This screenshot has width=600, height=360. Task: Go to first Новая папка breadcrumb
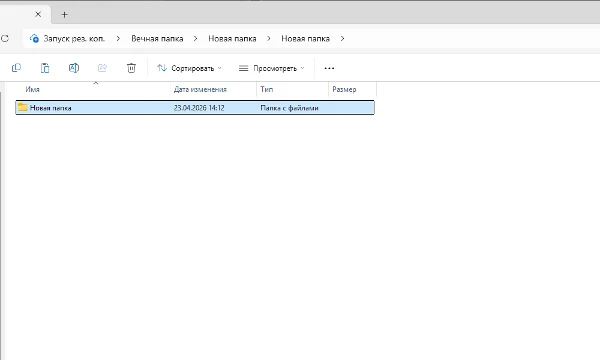[x=232, y=39]
